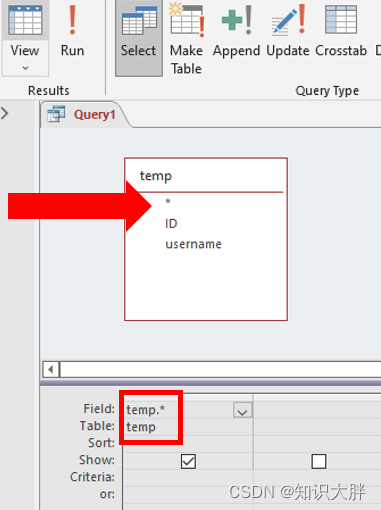Open the Field dropdown arrow in first column
The height and width of the screenshot is (510, 381).
coord(242,411)
